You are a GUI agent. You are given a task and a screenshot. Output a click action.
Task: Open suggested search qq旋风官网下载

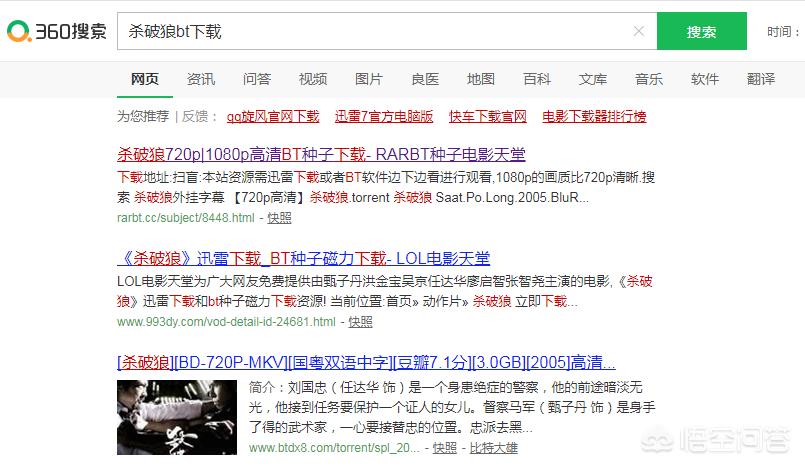click(x=273, y=116)
